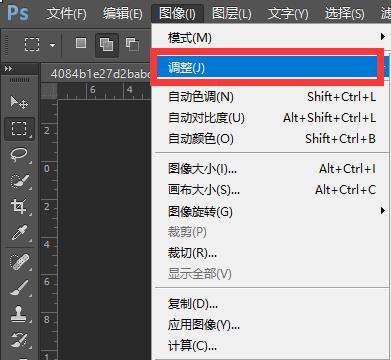Select the Rectangular Marquee tool in toolbox
The width and height of the screenshot is (391, 360).
tap(19, 129)
